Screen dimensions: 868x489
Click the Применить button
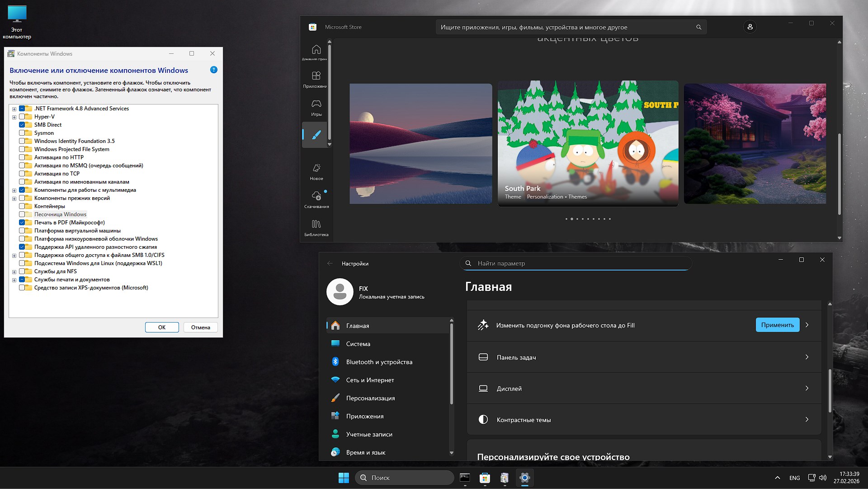pos(777,325)
